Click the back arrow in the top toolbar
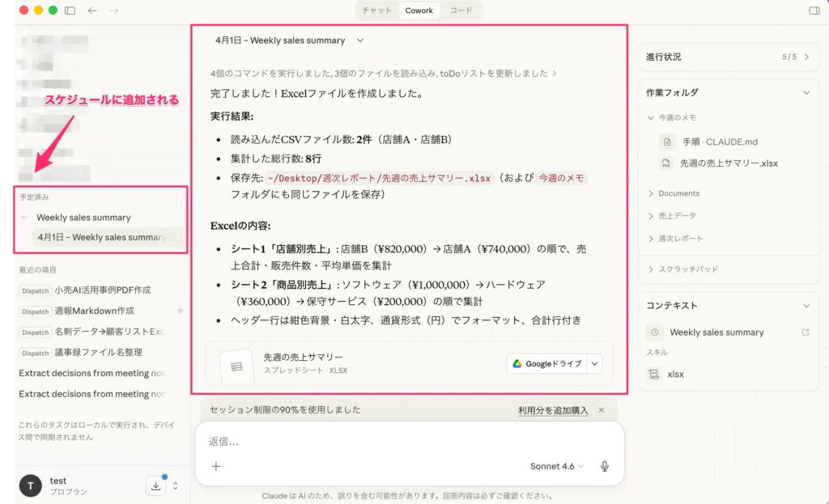Screen dimensions: 829x504 (93, 11)
